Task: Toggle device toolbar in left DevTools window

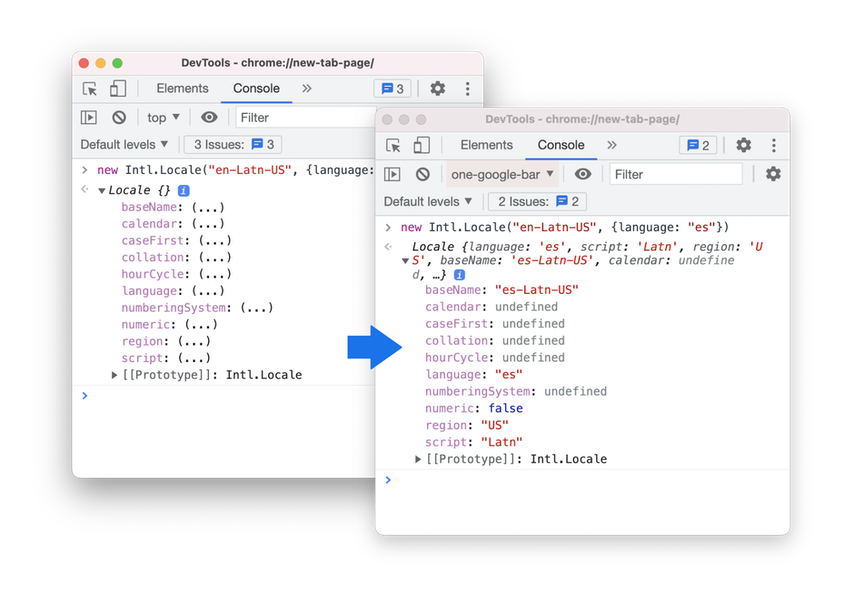Action: pos(118,89)
